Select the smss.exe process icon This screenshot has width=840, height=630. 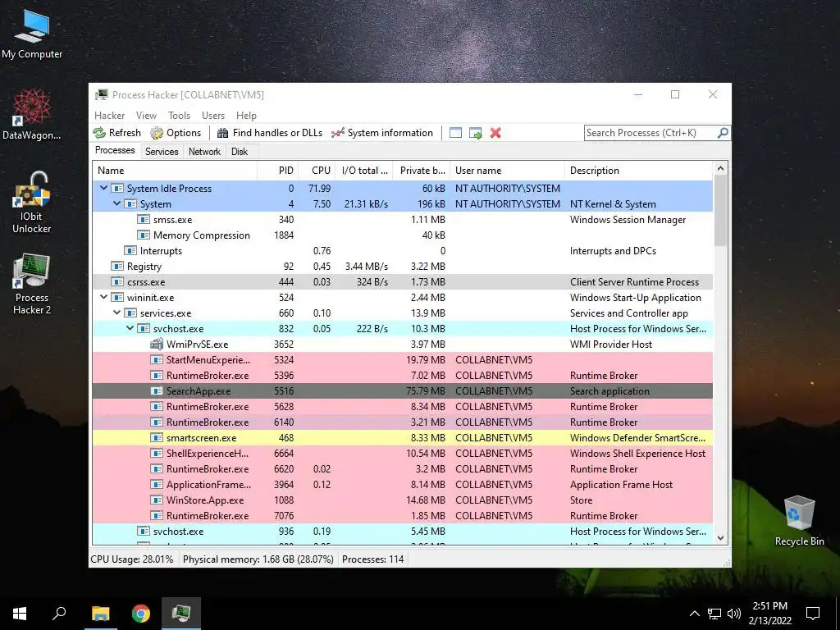[143, 220]
